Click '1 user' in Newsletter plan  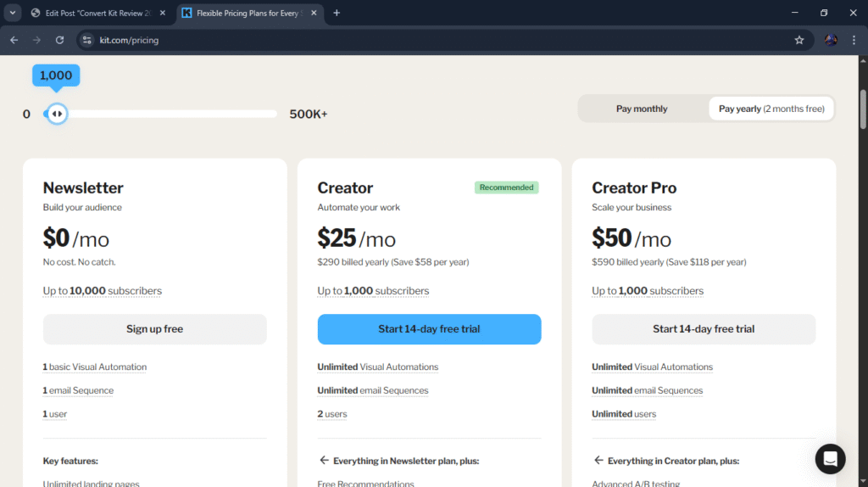[x=55, y=414]
